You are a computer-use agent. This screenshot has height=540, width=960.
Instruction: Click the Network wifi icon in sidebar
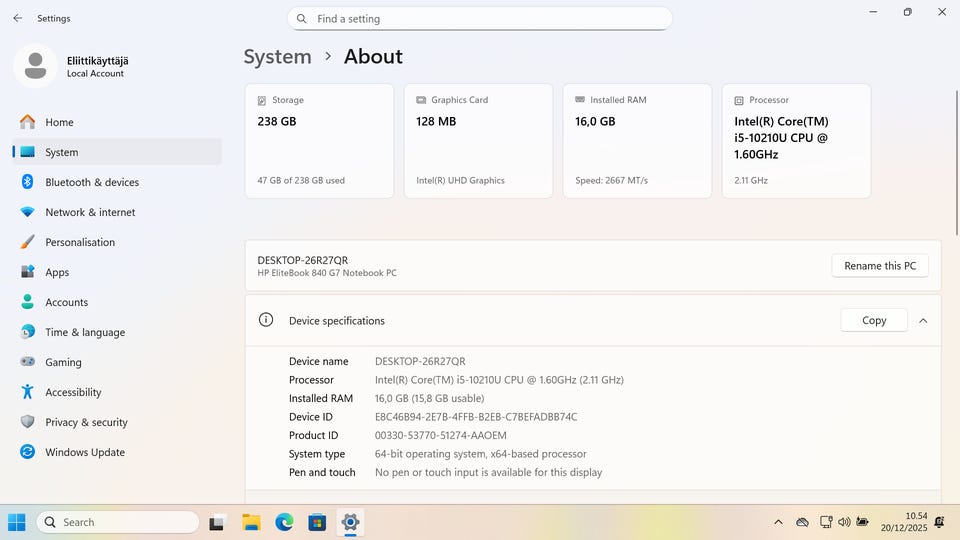[28, 212]
